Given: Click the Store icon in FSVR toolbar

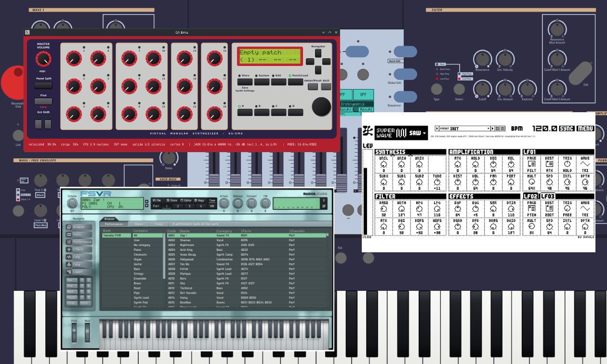Looking at the screenshot, I should point(168,200).
